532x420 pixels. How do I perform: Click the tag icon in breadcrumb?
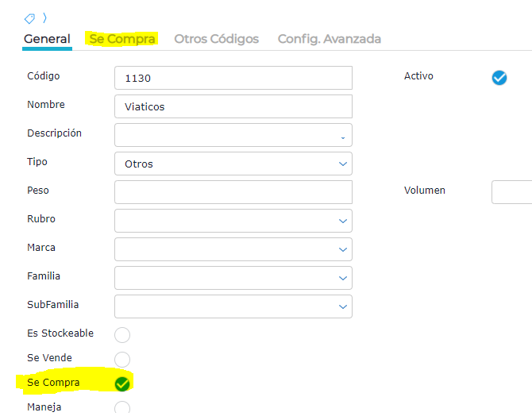coord(29,17)
